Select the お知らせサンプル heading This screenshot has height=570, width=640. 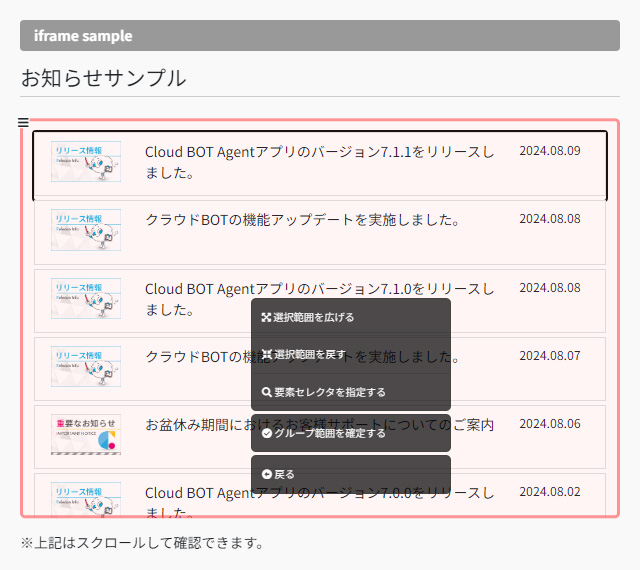coord(104,78)
